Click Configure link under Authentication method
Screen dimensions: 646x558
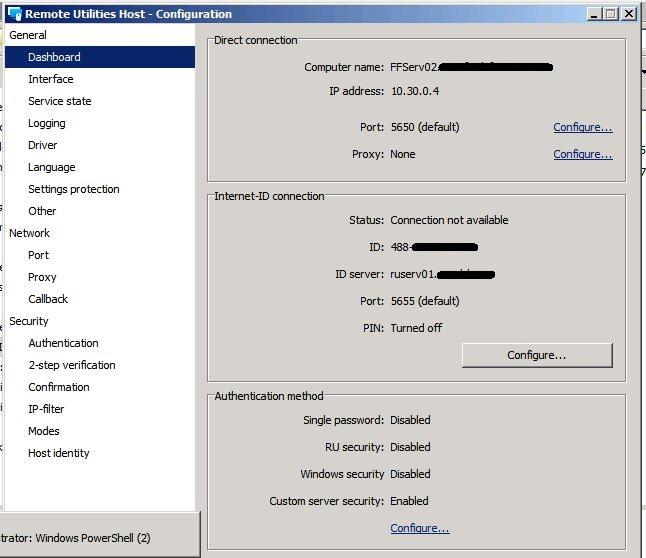coord(419,528)
